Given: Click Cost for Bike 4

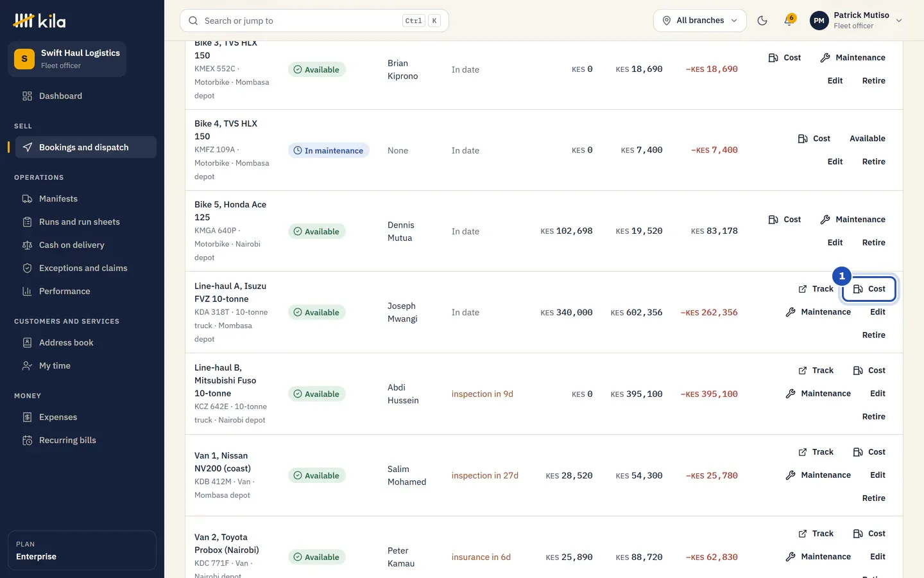Looking at the screenshot, I should tap(814, 139).
